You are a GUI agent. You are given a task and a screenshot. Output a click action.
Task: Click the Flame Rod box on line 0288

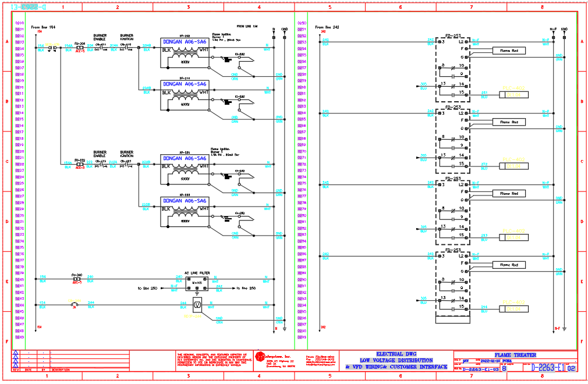tap(509, 265)
